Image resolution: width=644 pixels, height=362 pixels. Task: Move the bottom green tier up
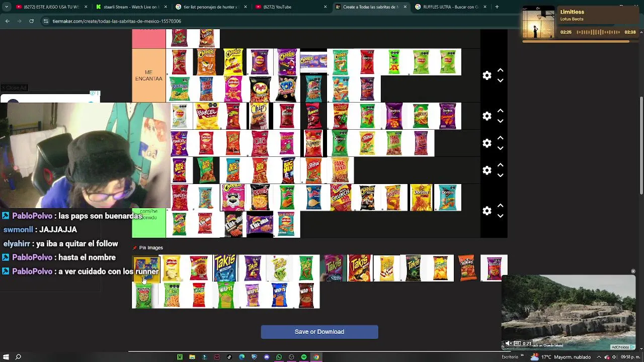point(500,206)
